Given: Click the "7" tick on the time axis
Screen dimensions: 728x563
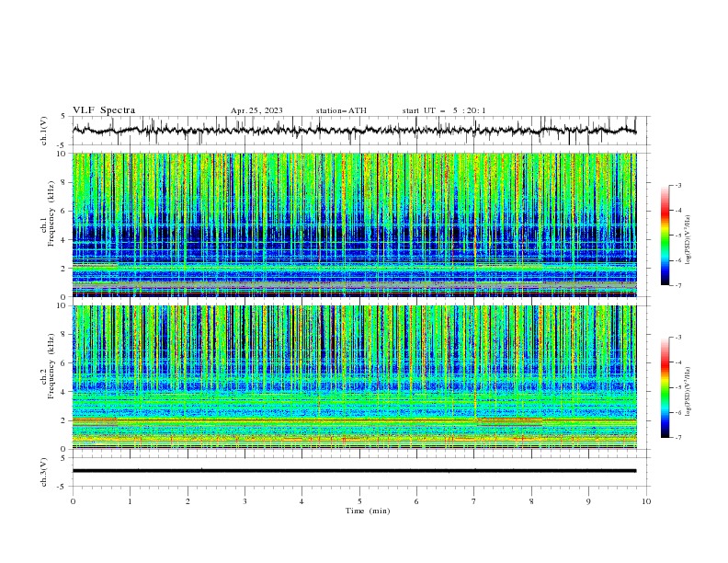Looking at the screenshot, I should click(x=474, y=501).
